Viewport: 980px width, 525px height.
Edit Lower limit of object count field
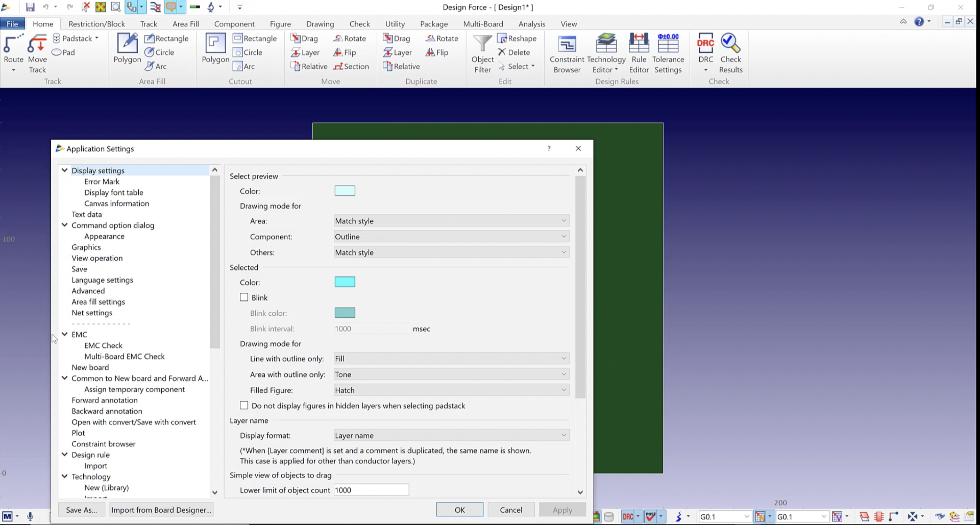coord(371,490)
